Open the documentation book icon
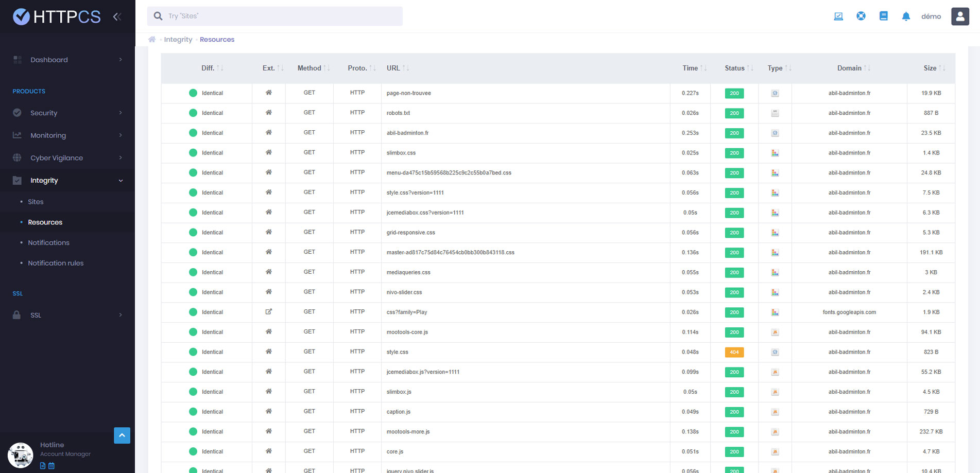Viewport: 980px width, 473px height. pyautogui.click(x=884, y=16)
